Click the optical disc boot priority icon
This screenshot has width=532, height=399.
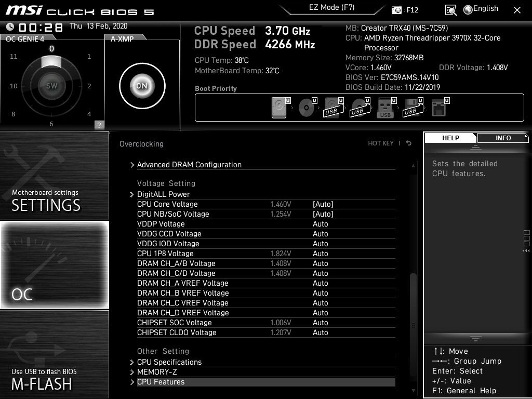(x=308, y=108)
